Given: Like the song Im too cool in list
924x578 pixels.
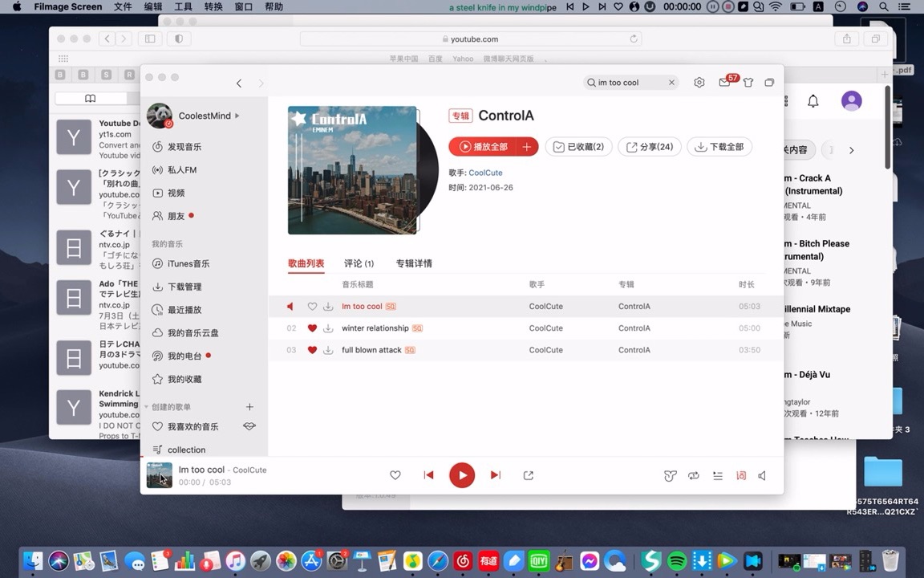Looking at the screenshot, I should click(x=312, y=307).
